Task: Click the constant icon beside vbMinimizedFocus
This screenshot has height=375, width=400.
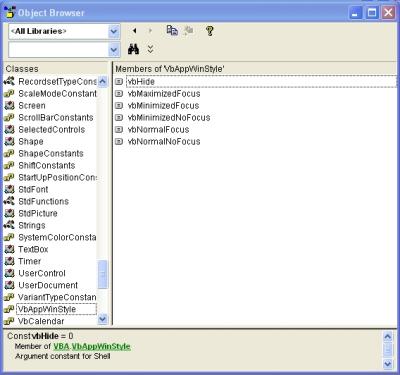Action: [119, 106]
